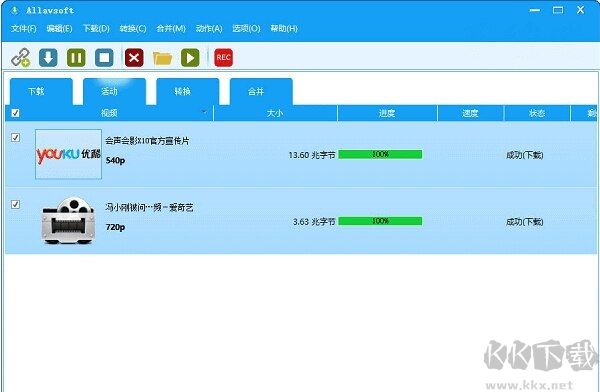Click the 13.60 兆字节 size value
This screenshot has height=392, width=600.
[x=312, y=155]
